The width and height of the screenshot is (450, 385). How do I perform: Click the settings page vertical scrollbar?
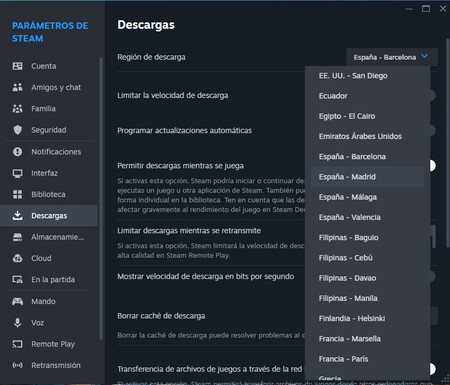click(447, 143)
